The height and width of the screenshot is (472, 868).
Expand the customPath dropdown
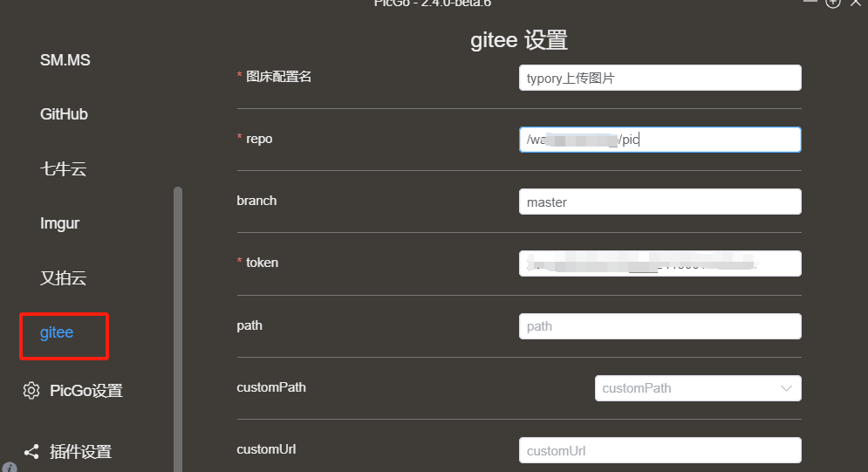[698, 388]
